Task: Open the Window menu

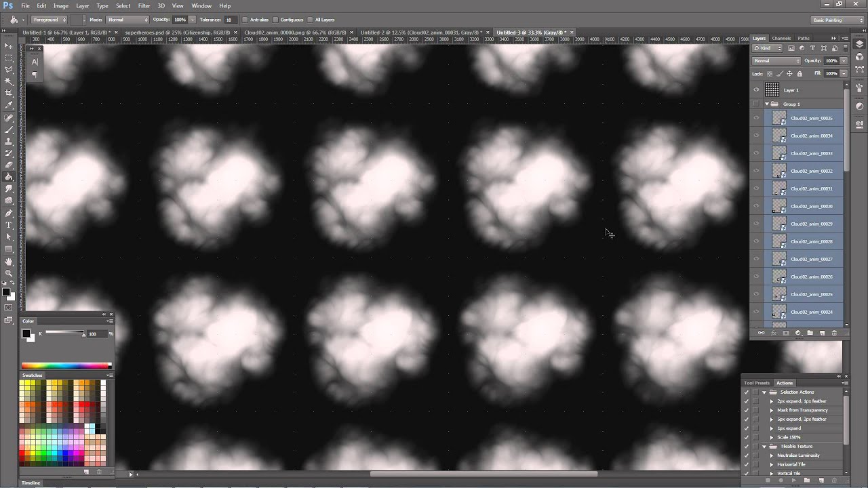Action: (x=201, y=5)
